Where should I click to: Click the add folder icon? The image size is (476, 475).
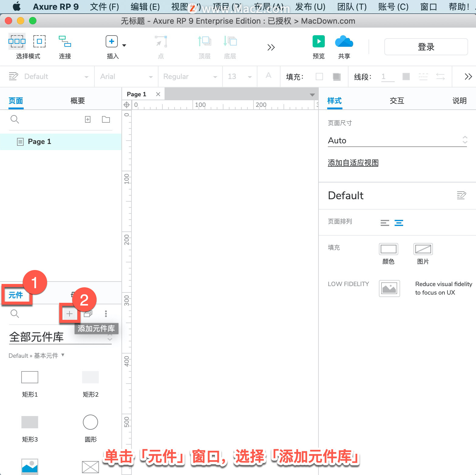click(106, 119)
